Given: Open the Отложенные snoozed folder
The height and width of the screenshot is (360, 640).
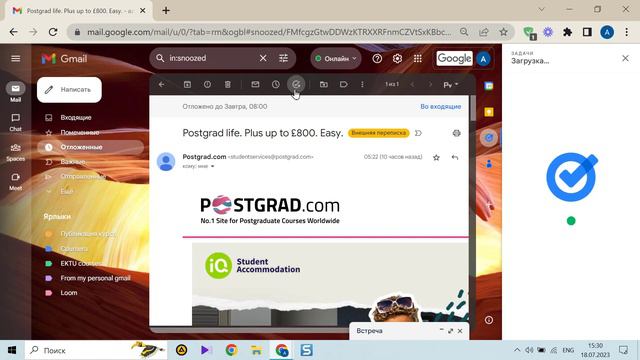Looking at the screenshot, I should click(x=91, y=147).
